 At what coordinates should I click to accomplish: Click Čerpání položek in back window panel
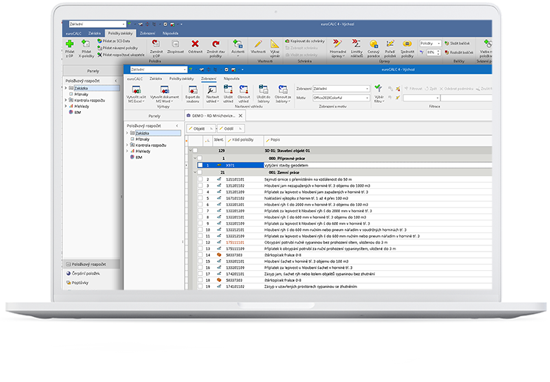[x=83, y=273]
